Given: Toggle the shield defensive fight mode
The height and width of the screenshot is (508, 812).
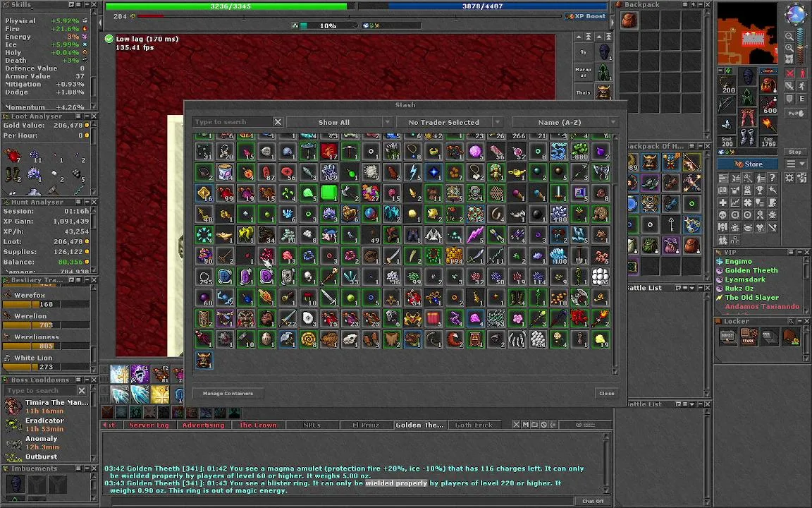Looking at the screenshot, I should coord(789,99).
